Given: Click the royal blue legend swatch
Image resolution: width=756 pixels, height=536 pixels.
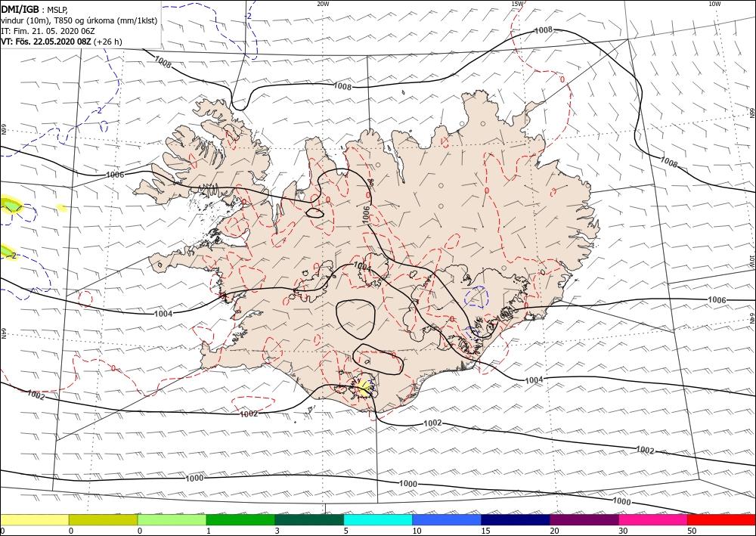Looking at the screenshot, I should click(447, 519).
